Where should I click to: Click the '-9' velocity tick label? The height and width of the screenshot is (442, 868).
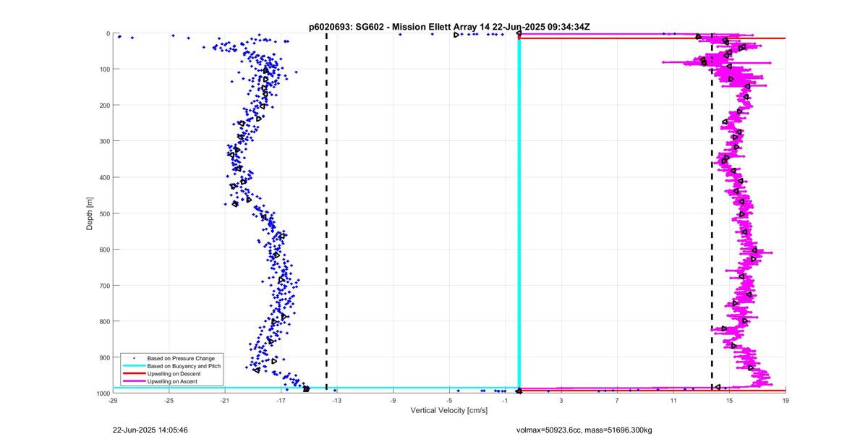[x=393, y=400]
